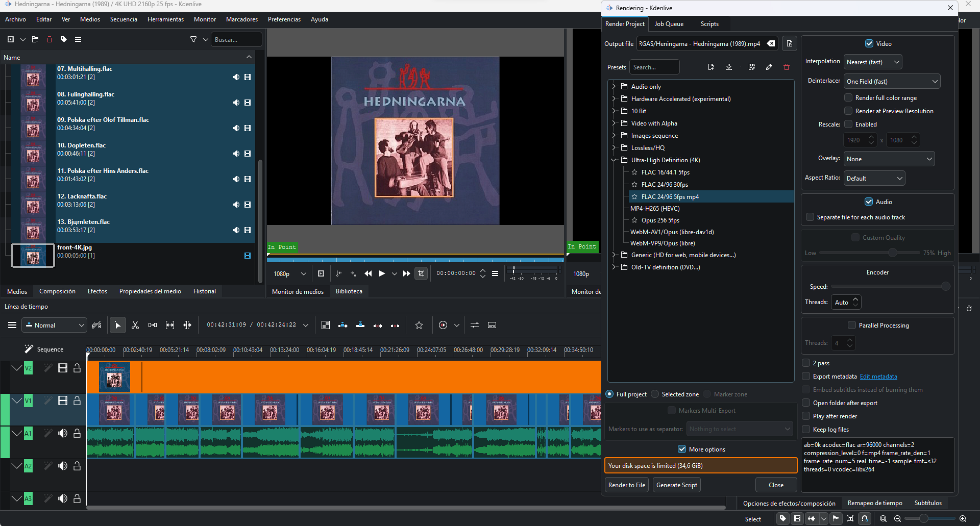The width and height of the screenshot is (980, 526).
Task: Open the tag icon in media bin toolbar
Action: (x=64, y=39)
